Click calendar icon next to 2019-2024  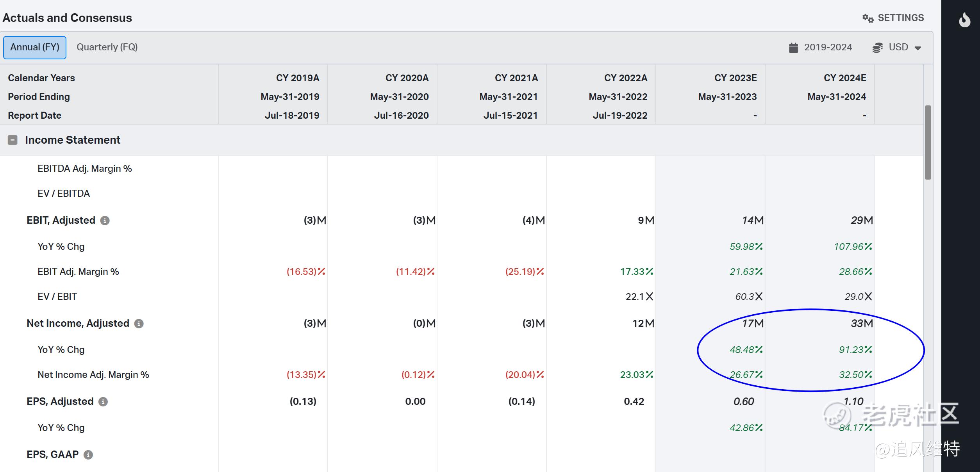[x=793, y=48]
